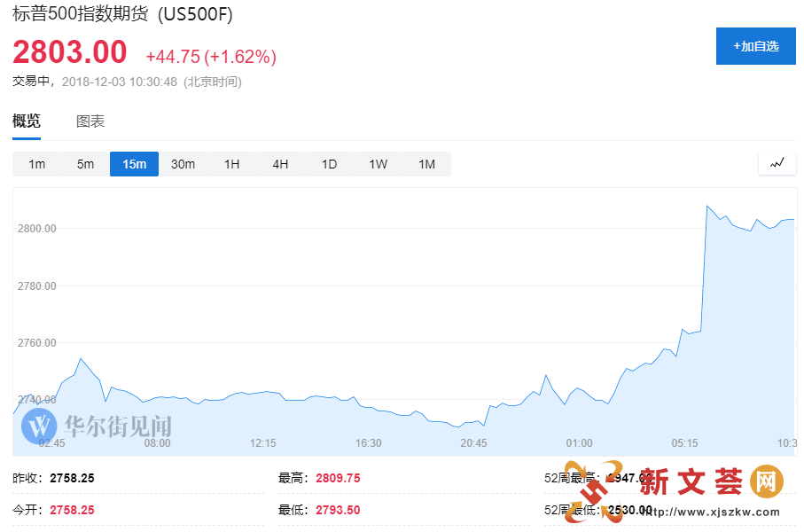
Task: Switch chart to 4H interval
Action: 280,164
